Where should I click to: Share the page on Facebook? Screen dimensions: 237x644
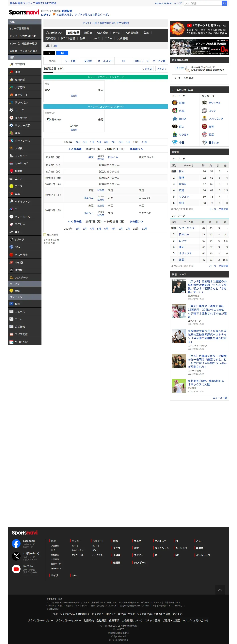(x=62, y=53)
